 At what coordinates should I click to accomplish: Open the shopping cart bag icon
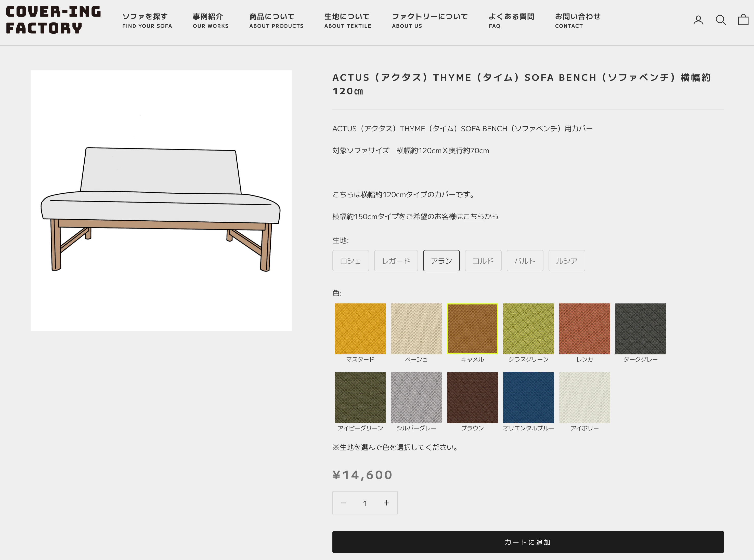pyautogui.click(x=743, y=20)
